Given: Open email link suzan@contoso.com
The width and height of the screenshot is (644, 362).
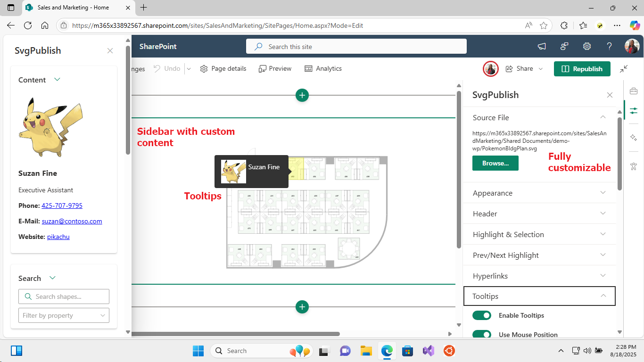Looking at the screenshot, I should [x=72, y=221].
